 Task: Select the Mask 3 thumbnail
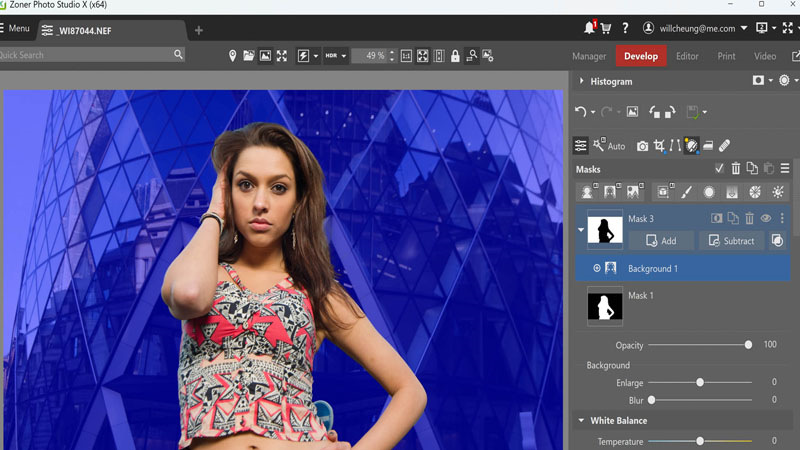pyautogui.click(x=605, y=229)
